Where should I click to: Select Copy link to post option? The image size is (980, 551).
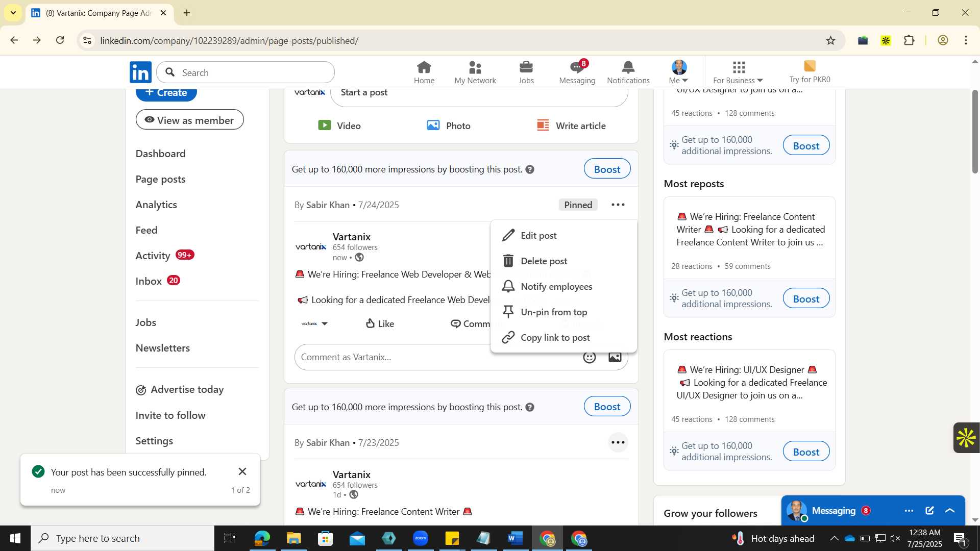click(x=563, y=337)
